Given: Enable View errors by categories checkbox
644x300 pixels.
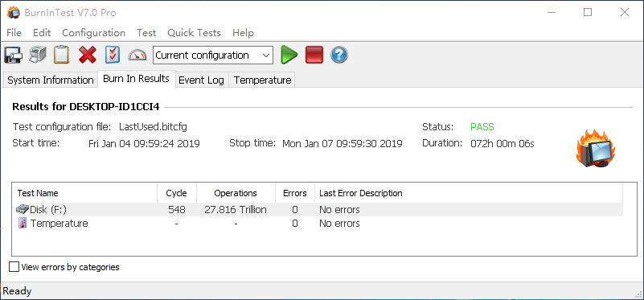Looking at the screenshot, I should (14, 267).
